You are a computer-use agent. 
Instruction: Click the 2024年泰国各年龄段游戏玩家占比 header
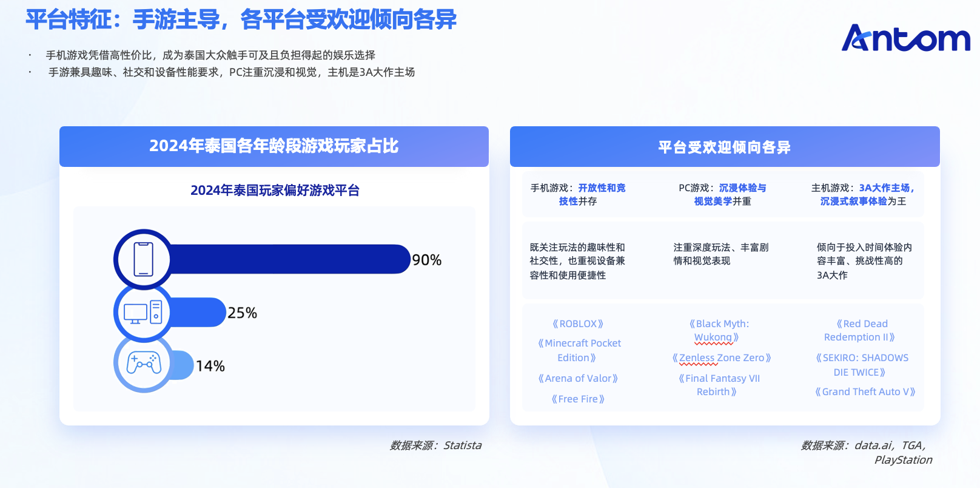tap(274, 146)
